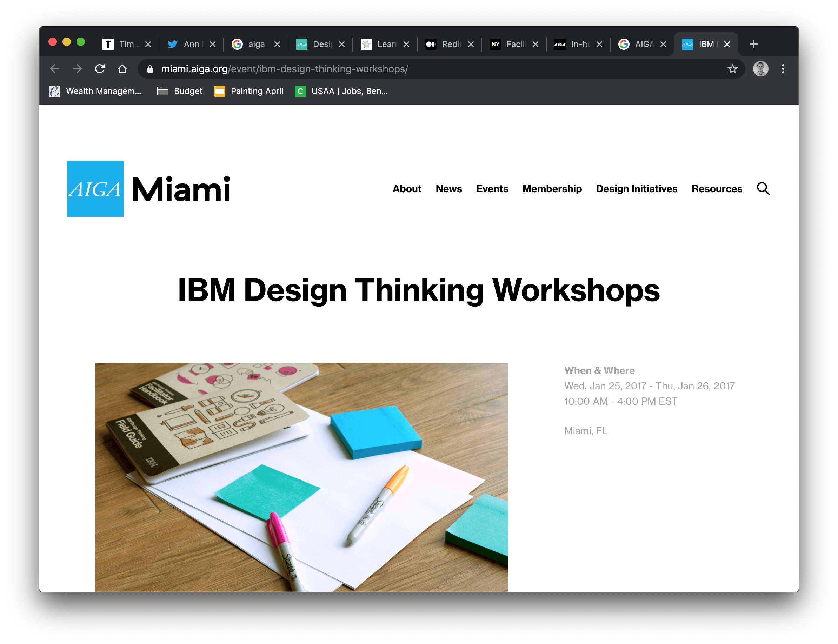Switch to the Ann Twitter tab
Viewport: 838px width, 644px height.
(191, 44)
